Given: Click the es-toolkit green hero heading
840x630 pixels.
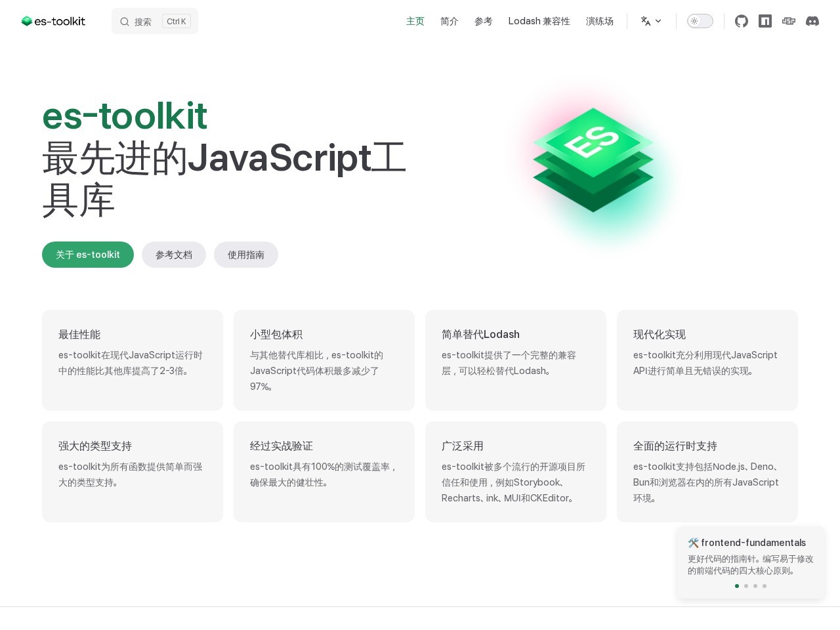Looking at the screenshot, I should (125, 116).
